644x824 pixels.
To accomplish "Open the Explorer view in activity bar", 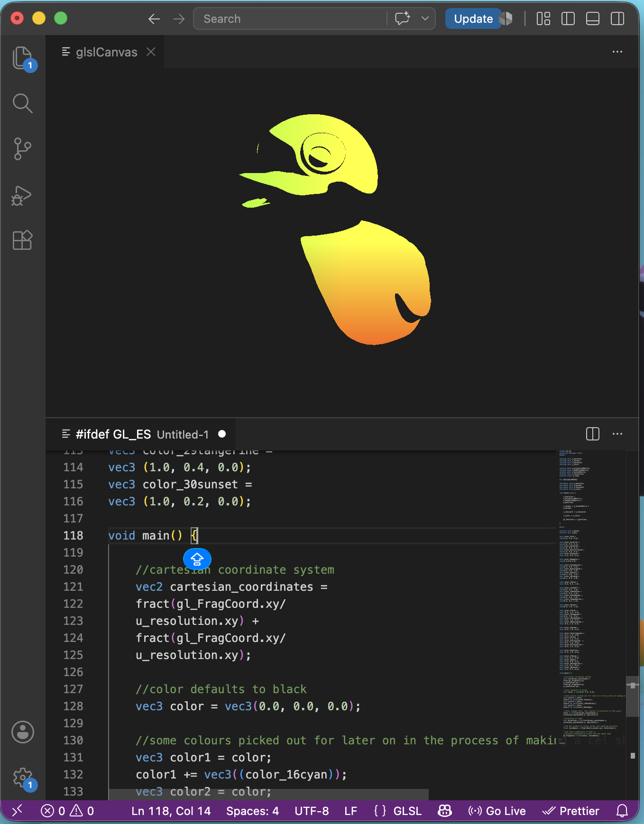I will [x=22, y=58].
